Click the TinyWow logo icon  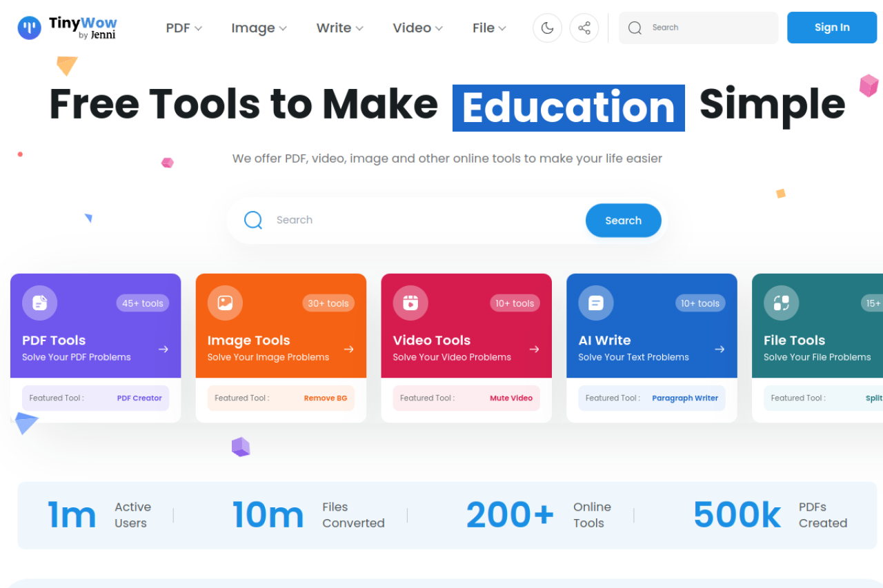pos(30,28)
